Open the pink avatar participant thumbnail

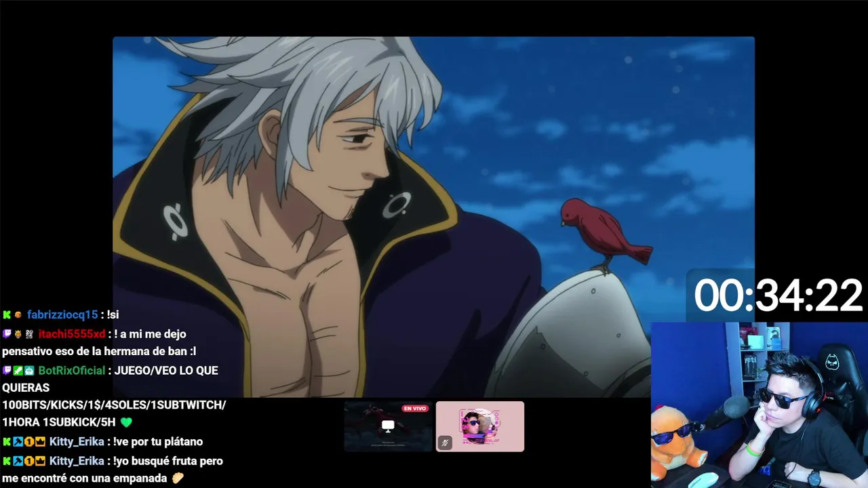click(x=480, y=426)
